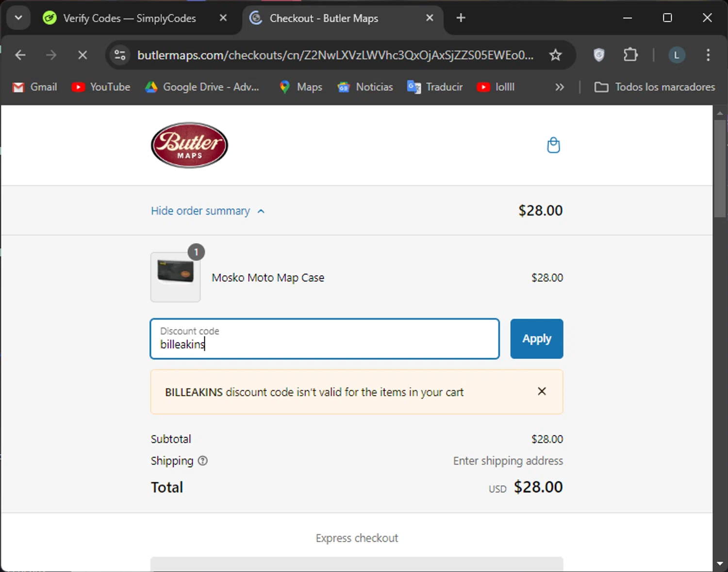Collapse with Hide order summary
The image size is (728, 572).
click(208, 211)
